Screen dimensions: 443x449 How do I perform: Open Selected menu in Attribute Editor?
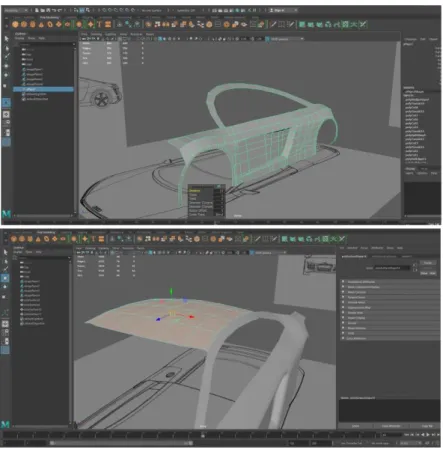point(352,248)
